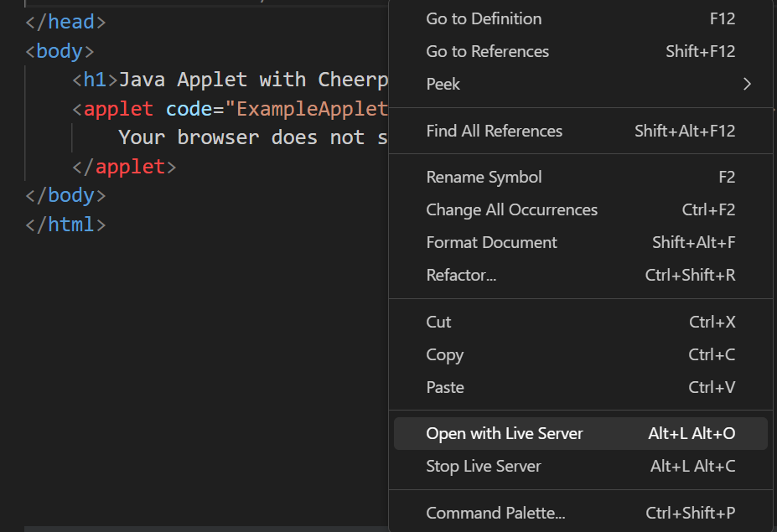Choose Rename Symbol option
The image size is (777, 532).
pos(580,178)
